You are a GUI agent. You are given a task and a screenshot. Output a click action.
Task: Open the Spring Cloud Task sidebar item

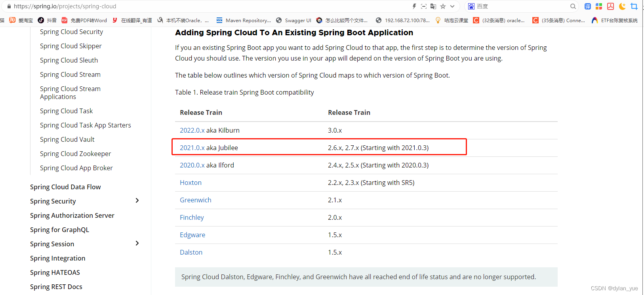pyautogui.click(x=67, y=111)
